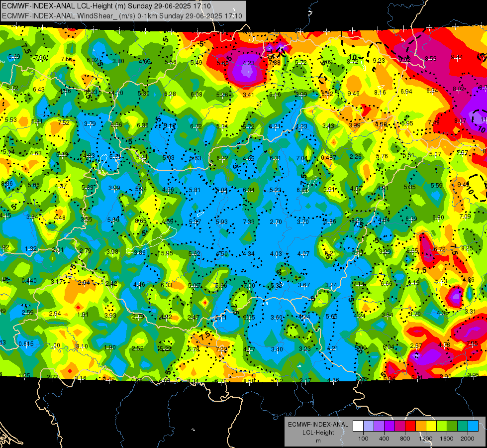The image size is (487, 448).
Task: Click the legend label 400
Action: (x=384, y=439)
